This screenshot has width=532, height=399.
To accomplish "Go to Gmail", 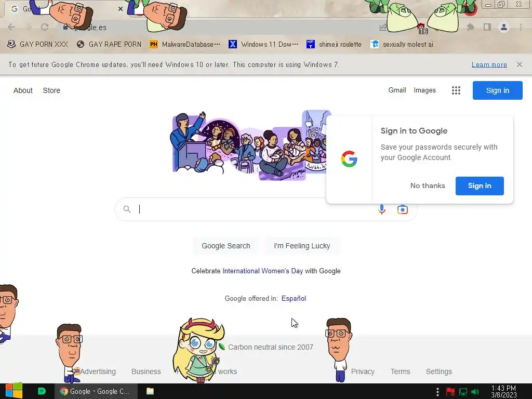I will coord(397,90).
